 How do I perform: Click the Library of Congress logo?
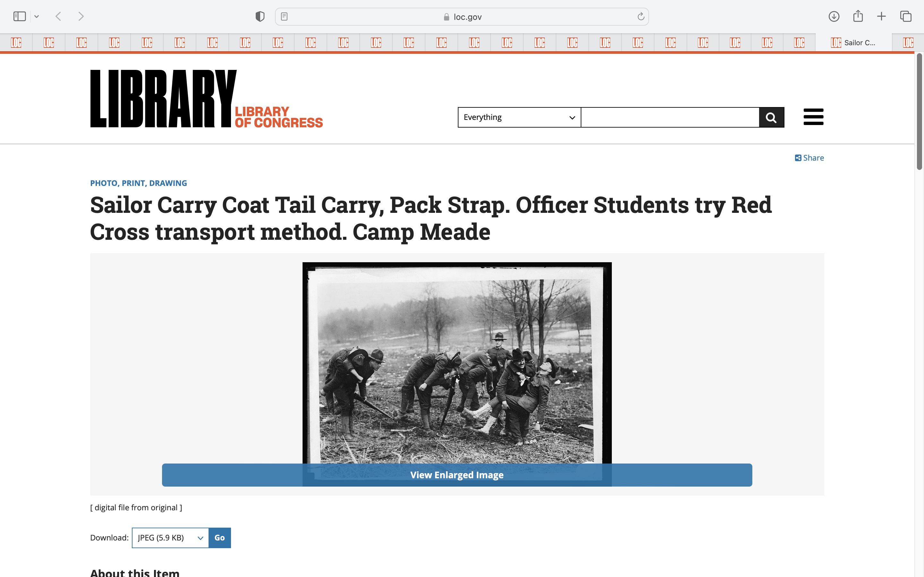pyautogui.click(x=206, y=98)
